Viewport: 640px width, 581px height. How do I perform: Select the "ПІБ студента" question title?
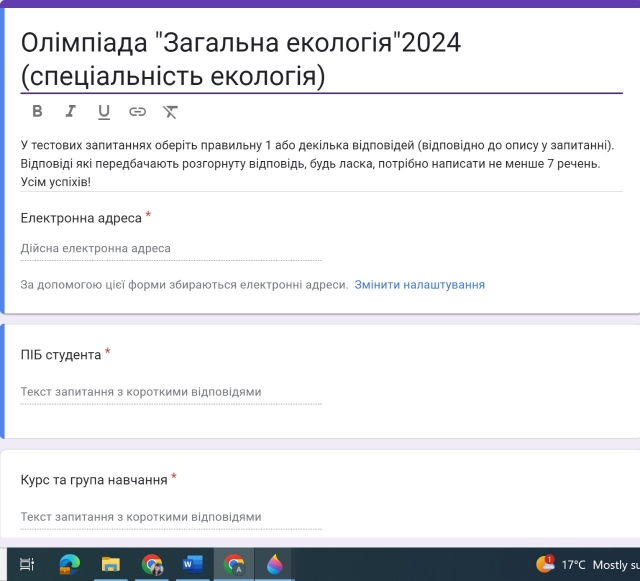pyautogui.click(x=61, y=355)
